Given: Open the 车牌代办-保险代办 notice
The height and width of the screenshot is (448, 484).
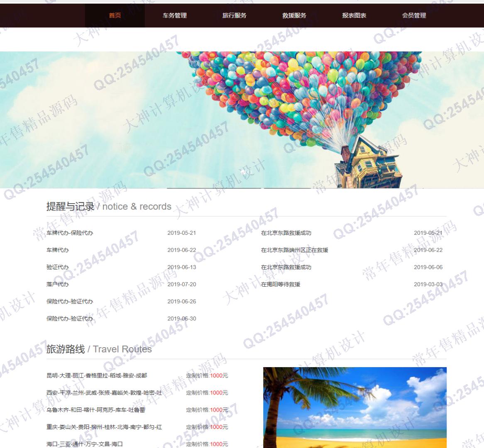Looking at the screenshot, I should 70,233.
